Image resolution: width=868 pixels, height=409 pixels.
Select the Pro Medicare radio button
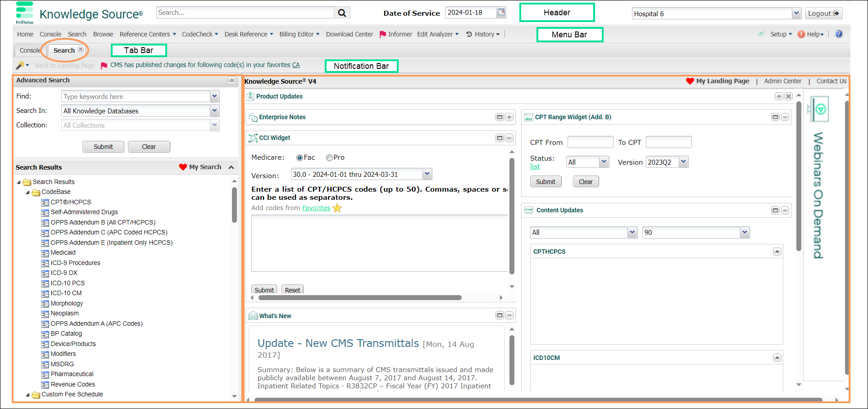coord(329,158)
